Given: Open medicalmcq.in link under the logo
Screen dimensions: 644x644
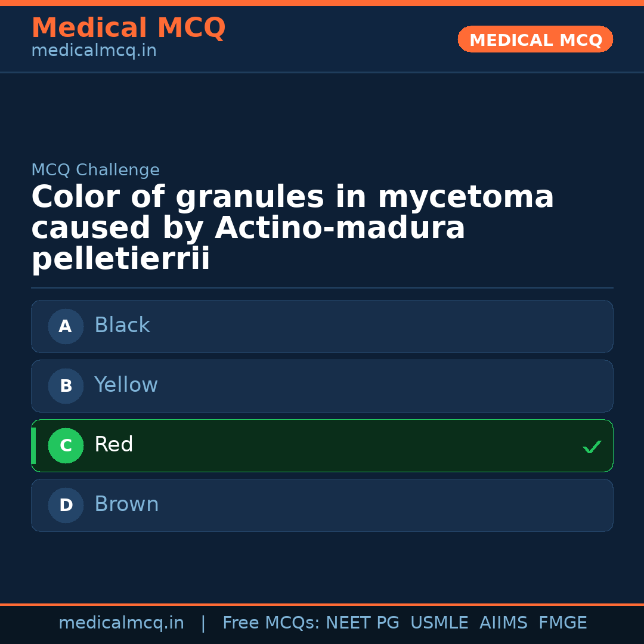Looking at the screenshot, I should [93, 50].
